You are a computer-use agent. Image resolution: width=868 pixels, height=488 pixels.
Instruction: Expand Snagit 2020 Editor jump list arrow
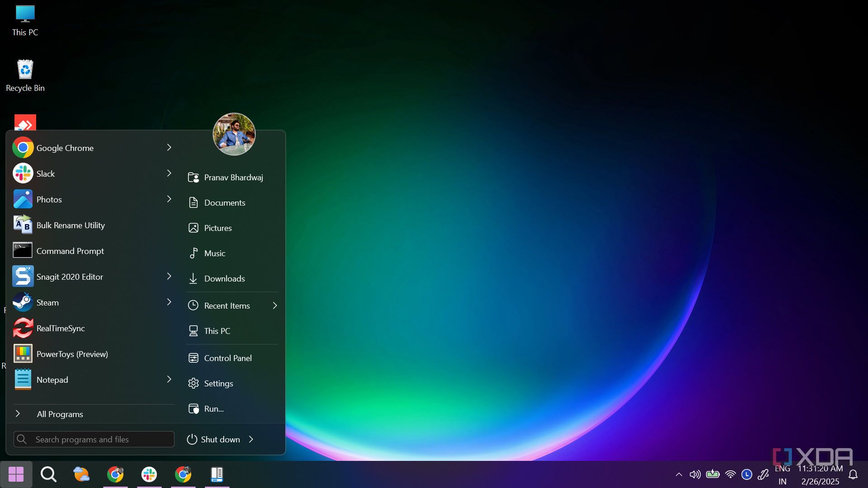pos(169,276)
